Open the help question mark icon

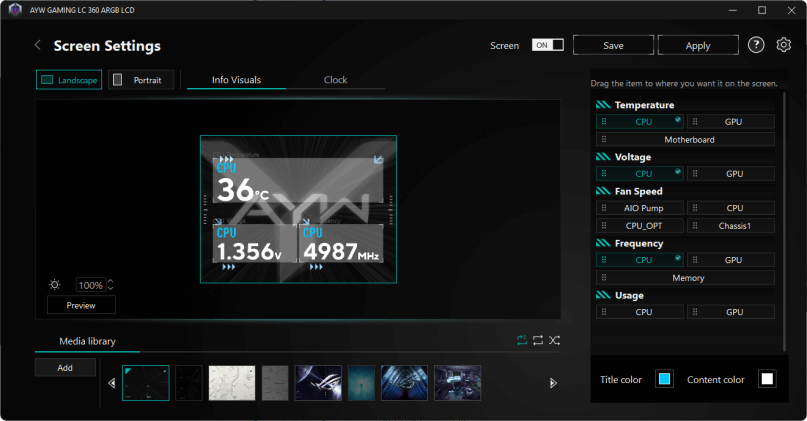click(x=756, y=45)
